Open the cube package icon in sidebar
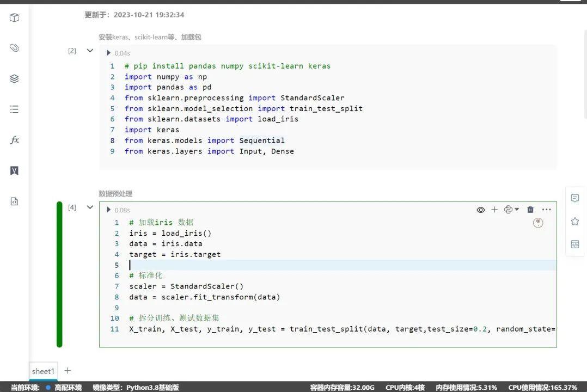 click(14, 17)
